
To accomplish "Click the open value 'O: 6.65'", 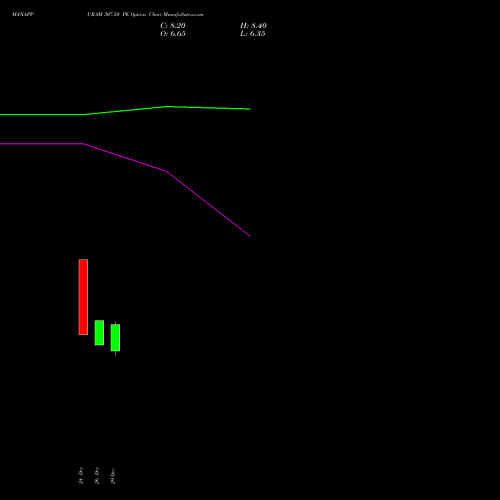I will pos(173,34).
